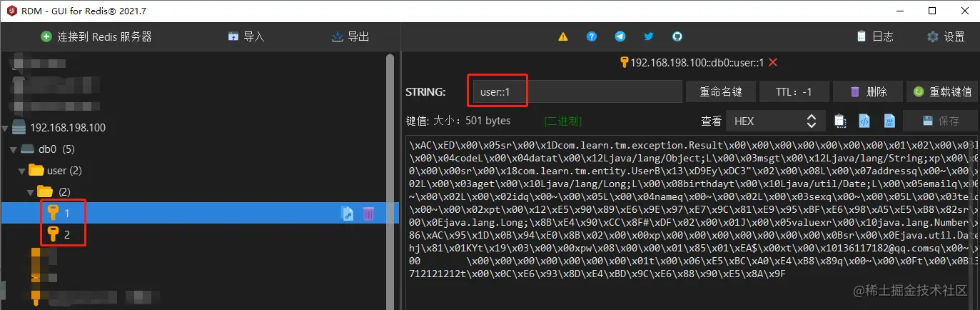Image resolution: width=980 pixels, height=310 pixels.
Task: Open the help question mark icon
Action: tap(591, 36)
